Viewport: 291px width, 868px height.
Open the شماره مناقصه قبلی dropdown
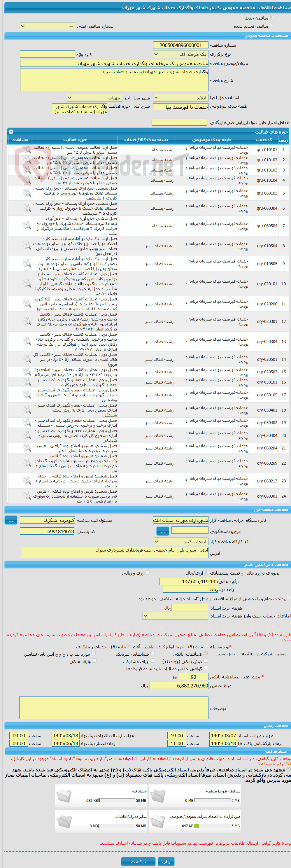tap(48, 26)
